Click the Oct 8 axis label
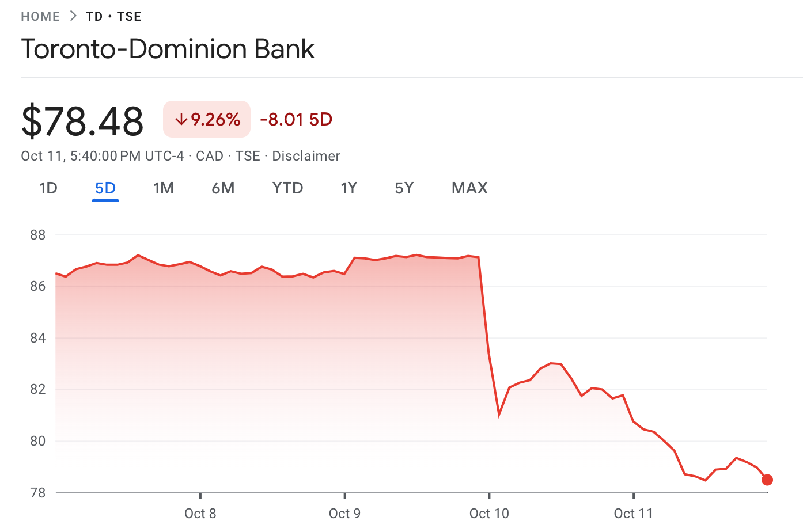 point(200,513)
